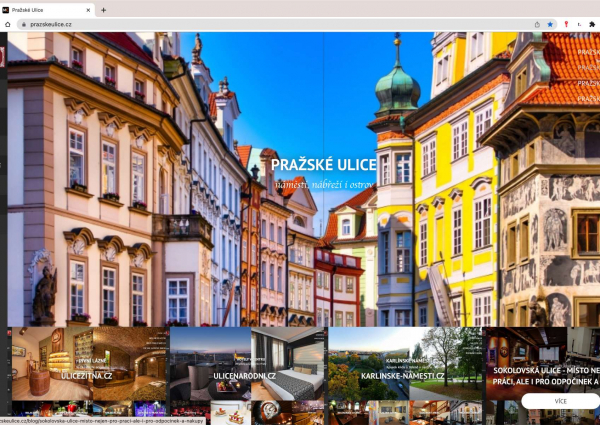Click the last PRAŽSK menu item at top right
The width and height of the screenshot is (600, 425).
coord(588,99)
